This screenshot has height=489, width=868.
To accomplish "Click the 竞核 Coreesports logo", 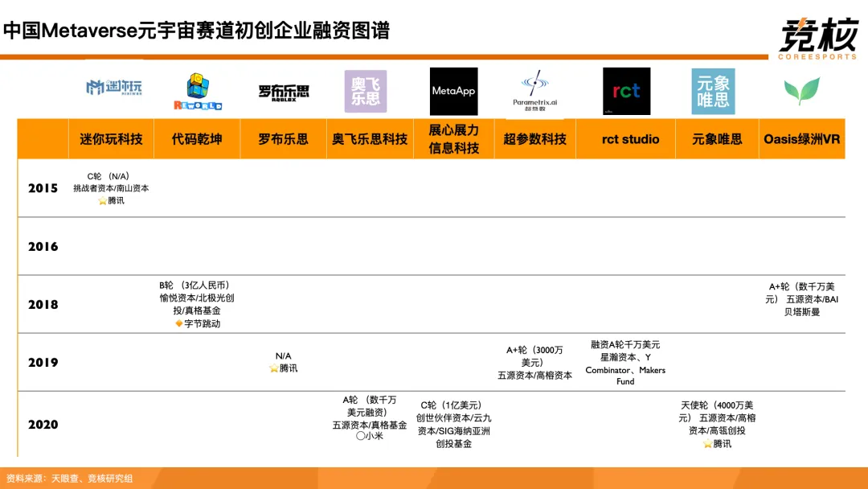I will tap(818, 39).
